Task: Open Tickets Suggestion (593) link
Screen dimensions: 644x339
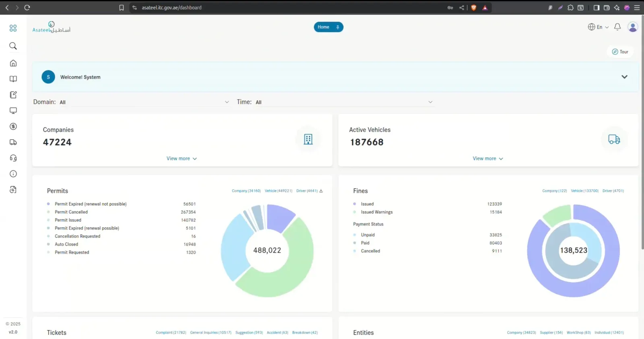Action: (x=249, y=333)
